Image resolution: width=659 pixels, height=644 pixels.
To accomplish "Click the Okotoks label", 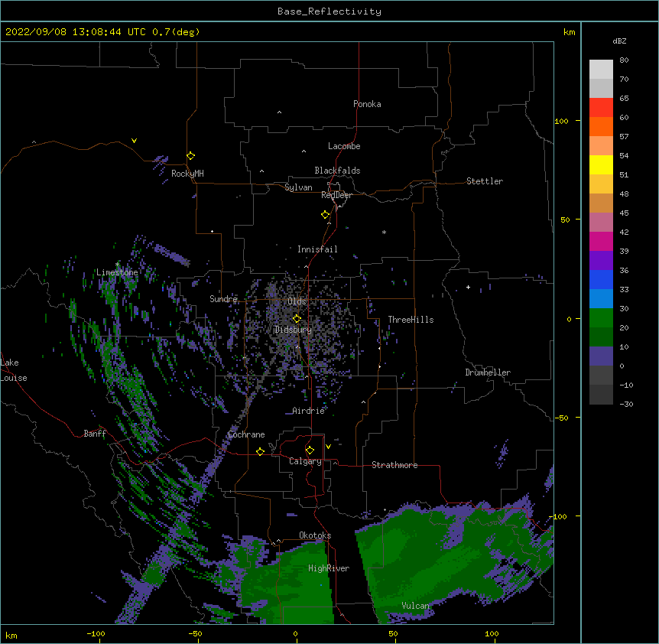I will click(x=315, y=535).
